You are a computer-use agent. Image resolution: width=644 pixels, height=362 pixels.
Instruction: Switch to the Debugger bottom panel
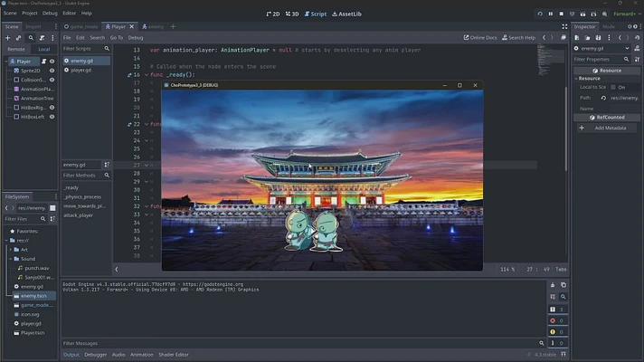coord(95,355)
